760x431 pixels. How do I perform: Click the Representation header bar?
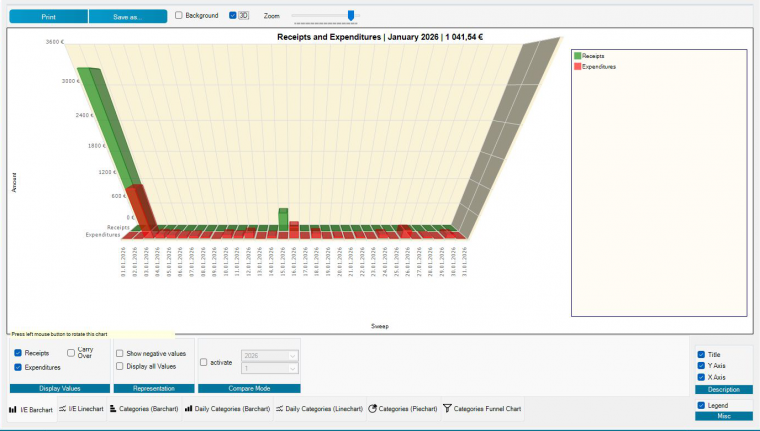click(154, 388)
